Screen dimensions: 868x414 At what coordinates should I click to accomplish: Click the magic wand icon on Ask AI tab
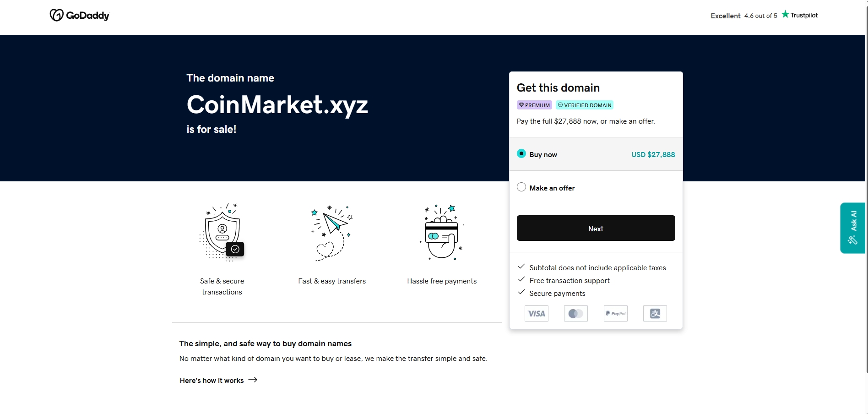[x=852, y=240]
